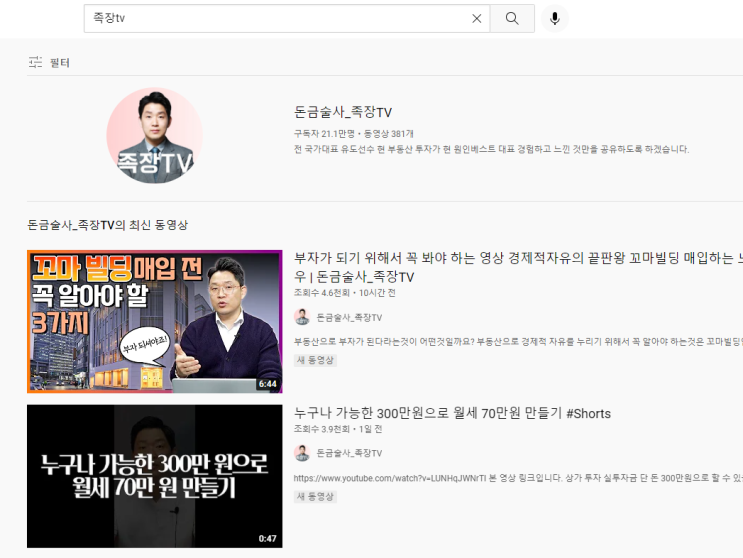Image resolution: width=743 pixels, height=558 pixels.
Task: Click the magnifying glass search button
Action: [512, 18]
